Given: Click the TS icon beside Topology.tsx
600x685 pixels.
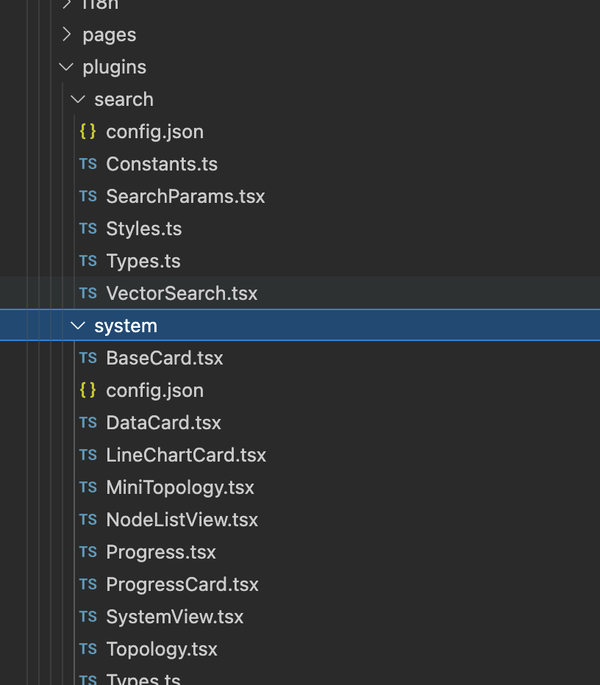Looking at the screenshot, I should pos(88,650).
